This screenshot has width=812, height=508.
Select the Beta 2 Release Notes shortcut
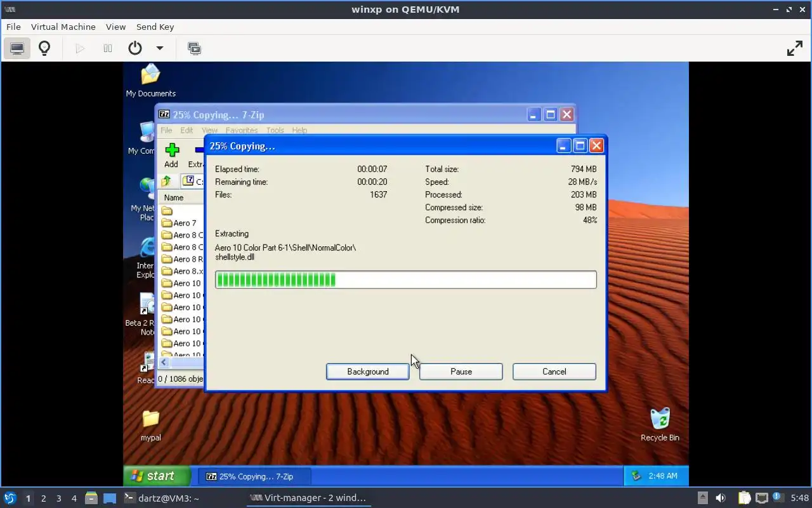click(x=141, y=315)
